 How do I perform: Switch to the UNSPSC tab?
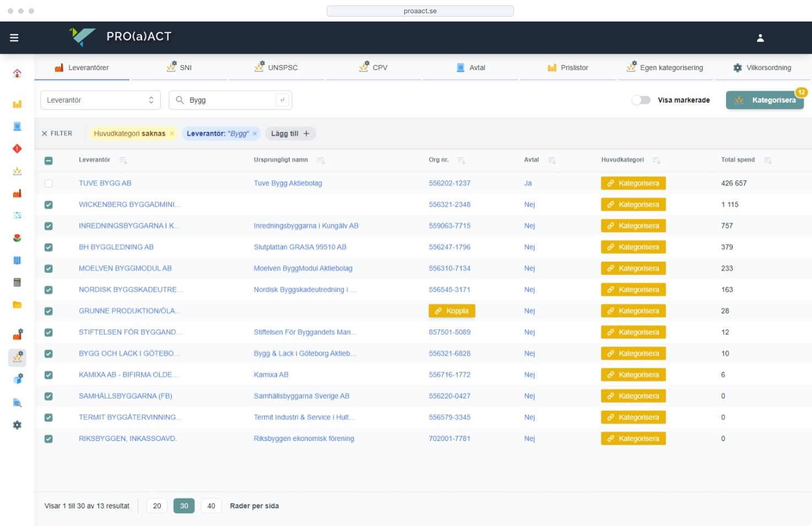pos(276,68)
